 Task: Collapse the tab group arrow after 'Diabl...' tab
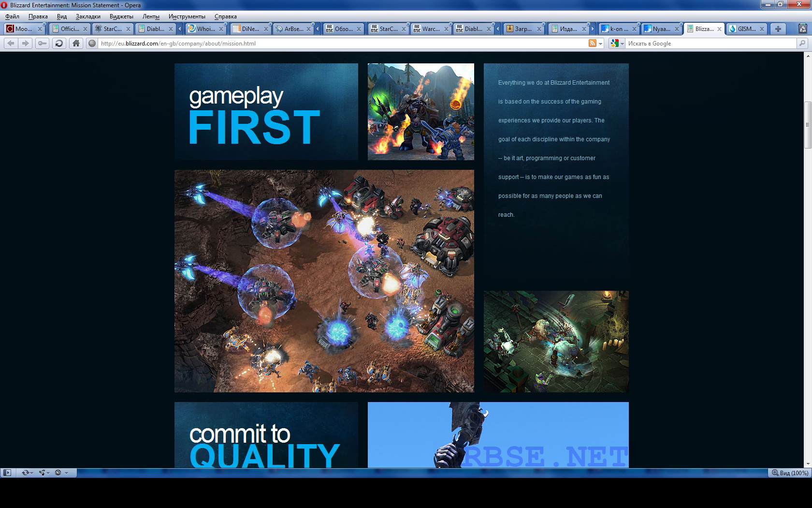pos(179,29)
